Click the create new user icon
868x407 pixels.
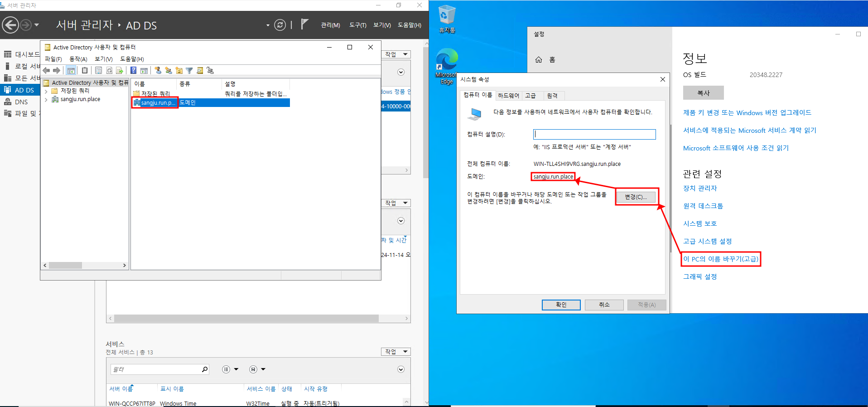158,70
